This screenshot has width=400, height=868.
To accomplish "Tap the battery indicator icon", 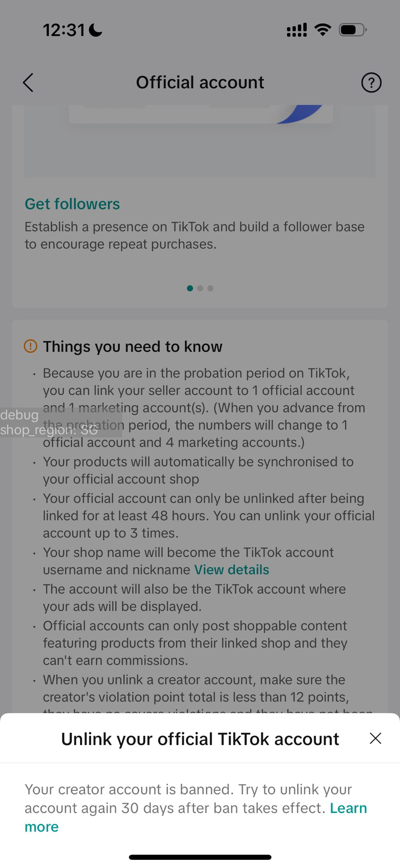I will [352, 30].
